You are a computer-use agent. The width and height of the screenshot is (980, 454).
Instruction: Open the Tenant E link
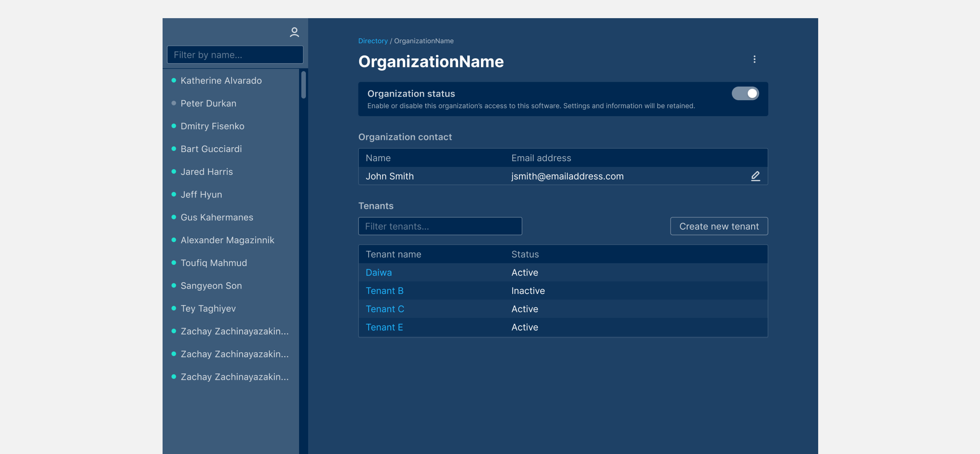pyautogui.click(x=384, y=327)
